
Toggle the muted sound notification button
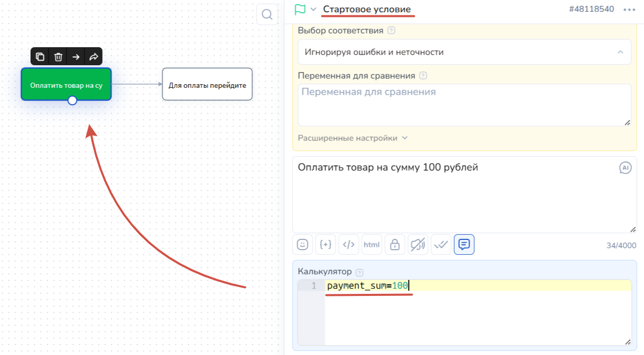(x=418, y=245)
